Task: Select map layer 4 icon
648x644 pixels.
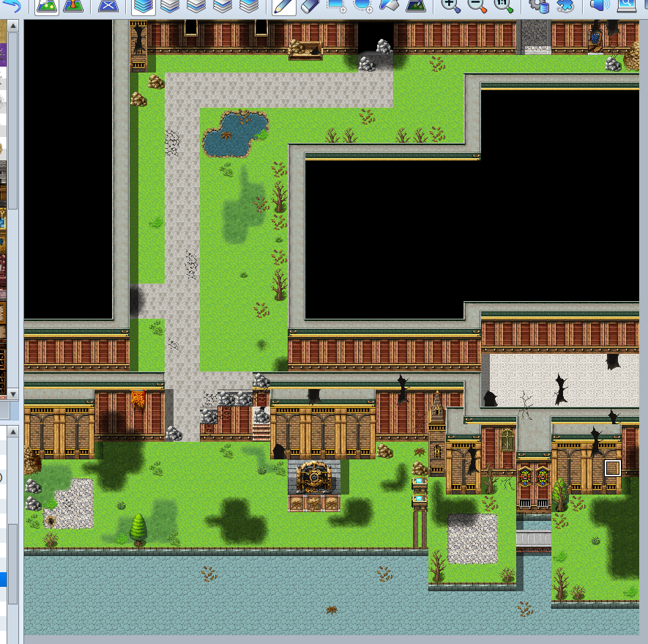Action: (249, 5)
